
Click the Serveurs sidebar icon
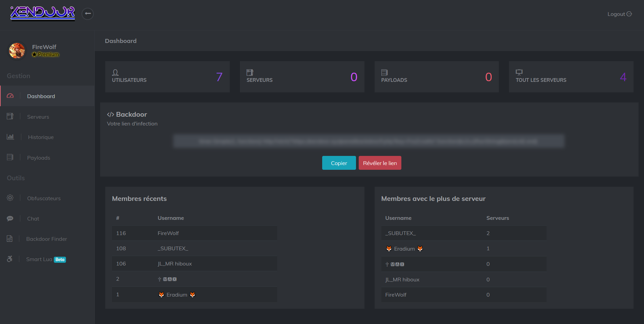[10, 116]
